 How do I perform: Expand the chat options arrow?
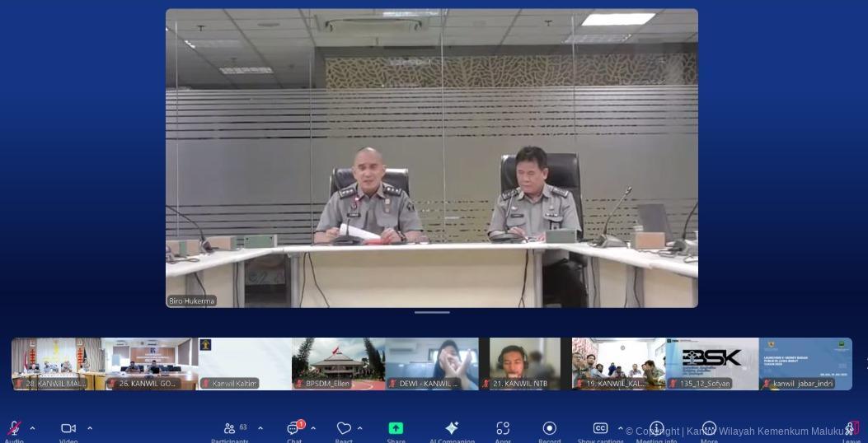point(313,428)
